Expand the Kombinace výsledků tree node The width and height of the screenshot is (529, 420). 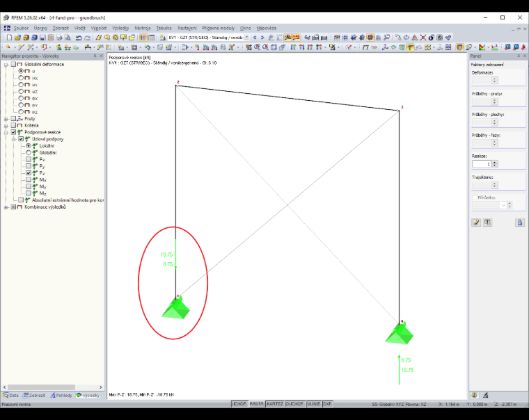click(x=6, y=207)
